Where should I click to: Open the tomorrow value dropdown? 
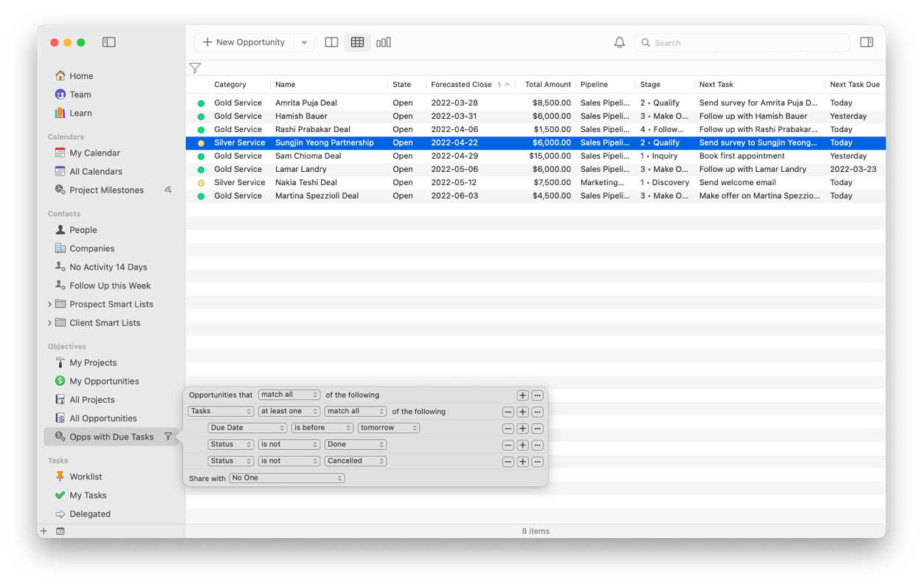click(389, 428)
